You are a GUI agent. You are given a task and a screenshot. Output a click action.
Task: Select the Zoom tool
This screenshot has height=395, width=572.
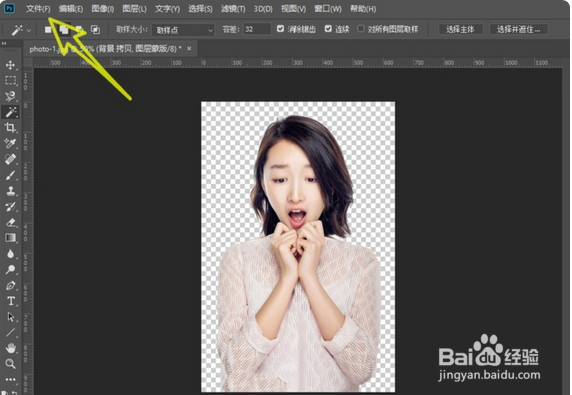coord(10,363)
